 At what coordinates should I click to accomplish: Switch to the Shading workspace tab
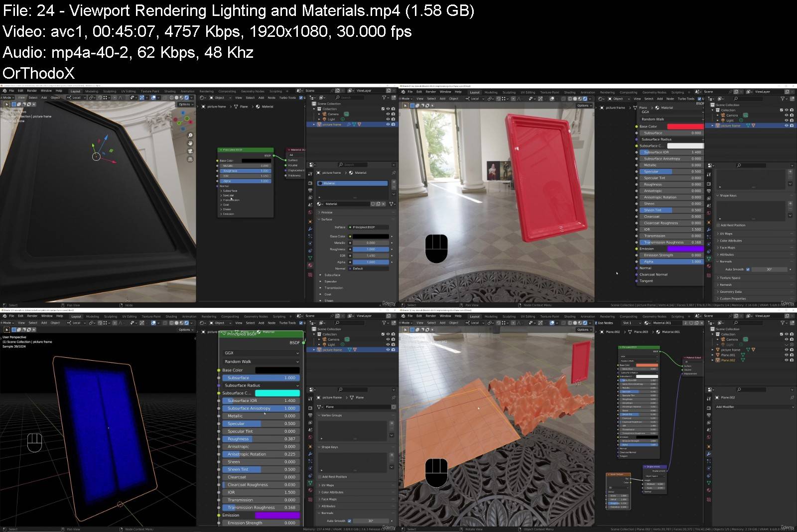point(170,91)
